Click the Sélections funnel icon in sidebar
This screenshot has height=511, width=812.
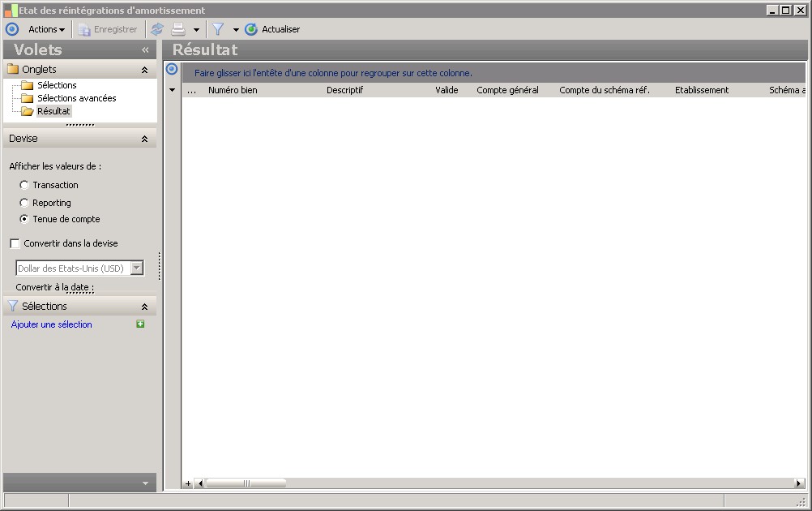13,306
